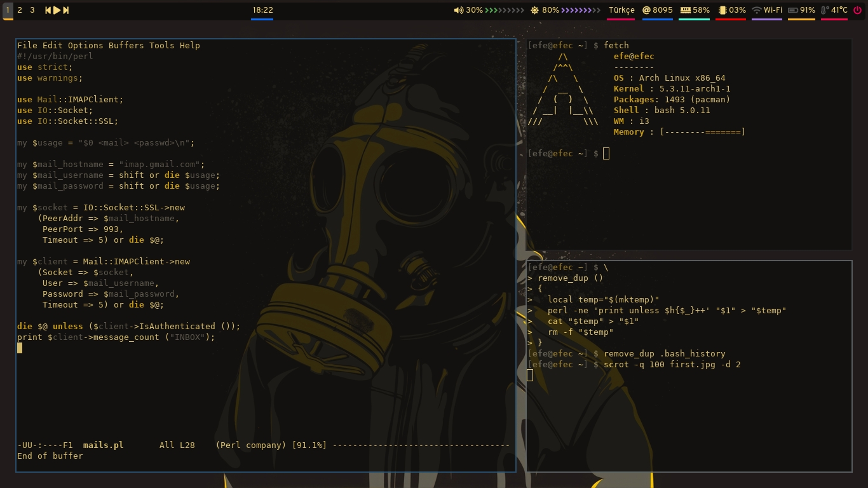Viewport: 868px width, 488px height.
Task: Click the battery icon showing 91%
Action: point(793,10)
